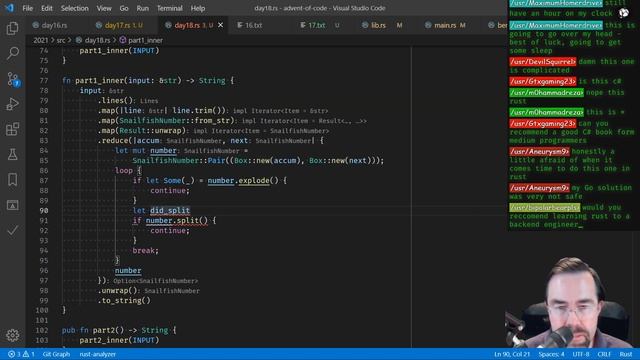
Task: Open the Run menu
Action: coord(142,8)
